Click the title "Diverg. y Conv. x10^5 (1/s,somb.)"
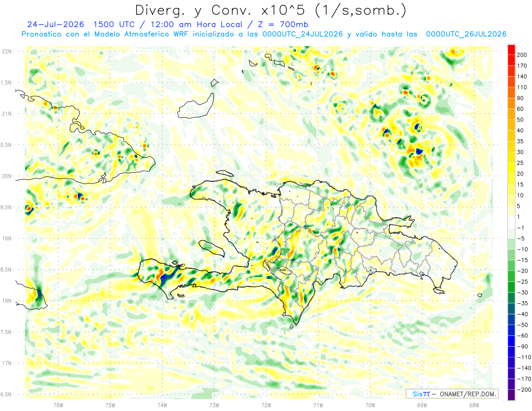The width and height of the screenshot is (532, 411). coord(270,11)
